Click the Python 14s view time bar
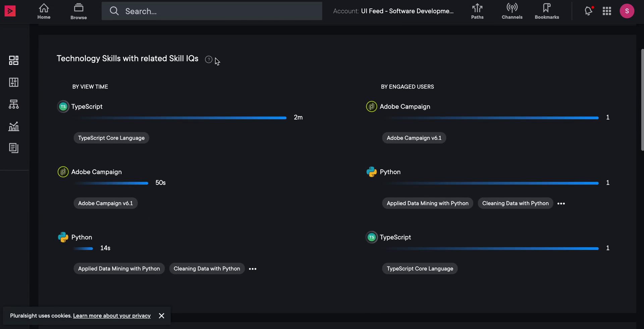644x329 pixels. click(x=84, y=249)
